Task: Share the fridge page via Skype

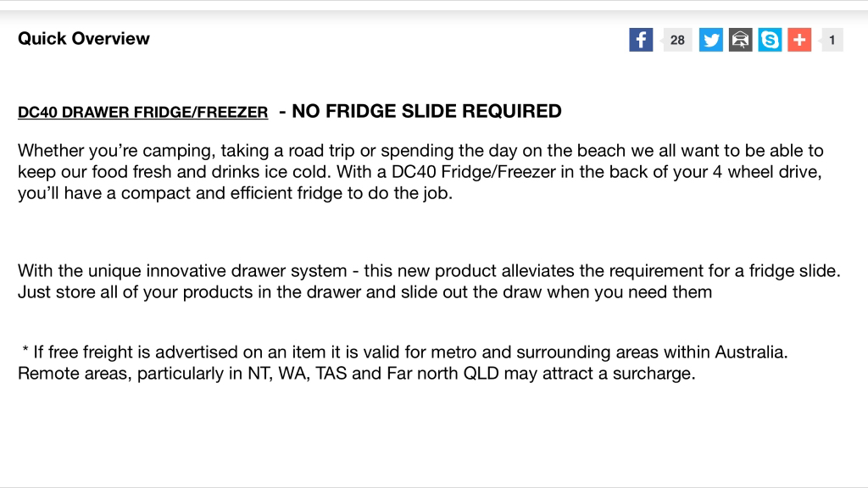Action: point(770,40)
